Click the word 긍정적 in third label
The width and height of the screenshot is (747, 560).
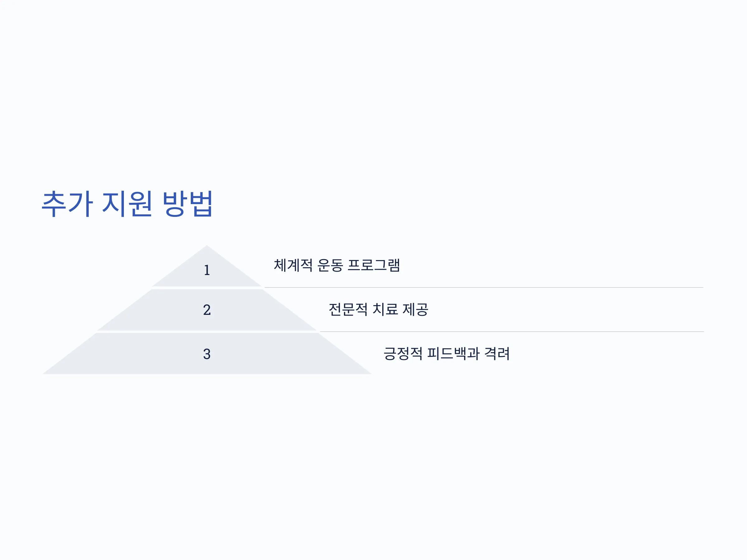(x=403, y=353)
